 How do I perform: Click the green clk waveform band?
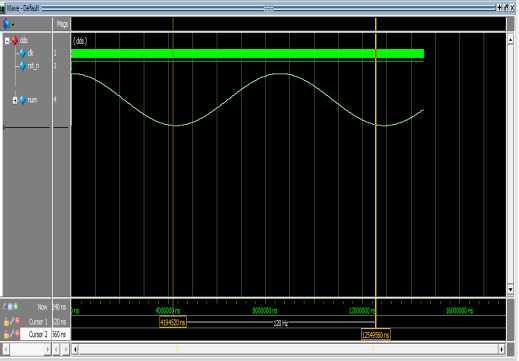pyautogui.click(x=247, y=54)
